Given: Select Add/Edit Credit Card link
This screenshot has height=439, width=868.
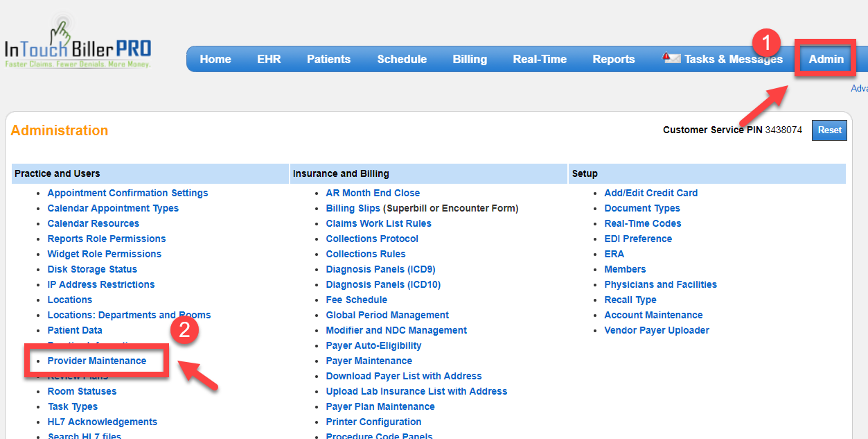Looking at the screenshot, I should coord(650,193).
